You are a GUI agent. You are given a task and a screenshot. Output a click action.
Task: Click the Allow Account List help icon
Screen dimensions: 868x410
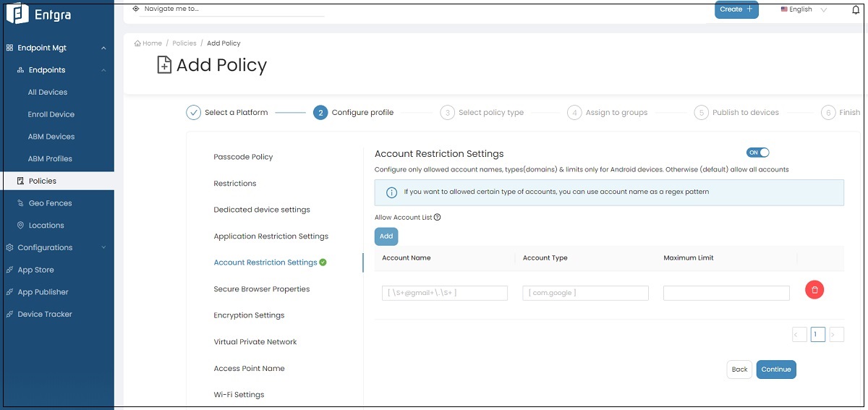(x=437, y=217)
